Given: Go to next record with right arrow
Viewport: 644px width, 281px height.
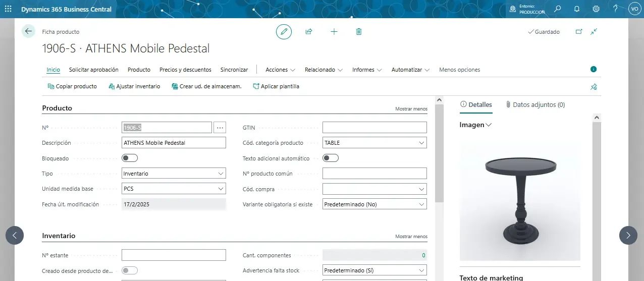Looking at the screenshot, I should 628,235.
